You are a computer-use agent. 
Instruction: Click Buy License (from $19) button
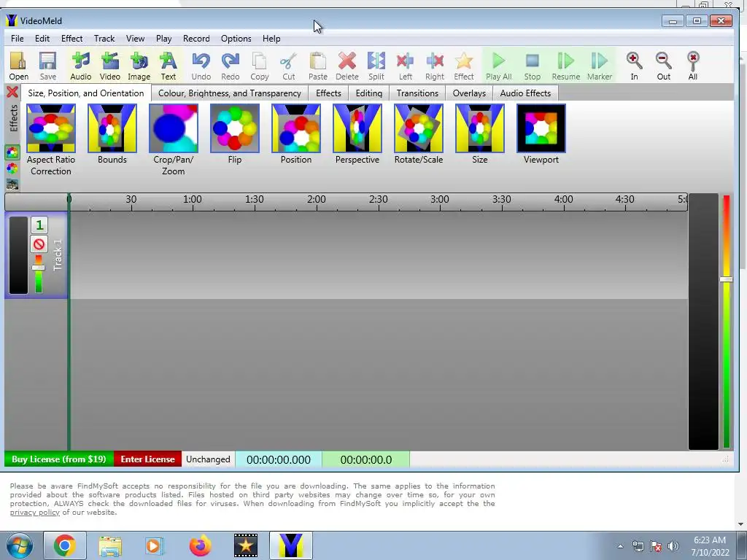59,459
